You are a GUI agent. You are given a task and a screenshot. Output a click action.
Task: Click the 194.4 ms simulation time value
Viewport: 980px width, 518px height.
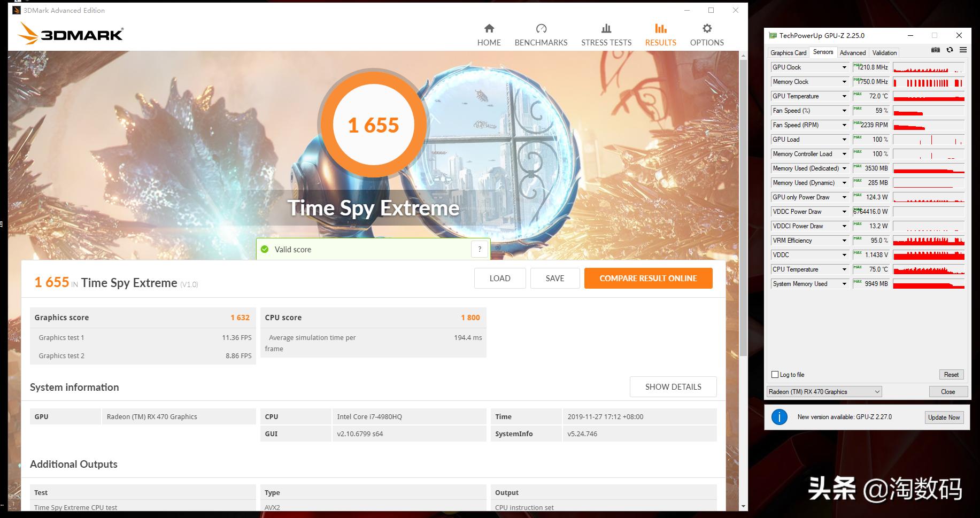click(468, 338)
